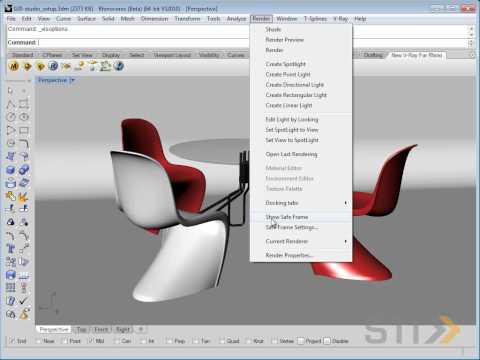Open Render Properties menu entry
The width and height of the screenshot is (480, 360).
click(301, 255)
